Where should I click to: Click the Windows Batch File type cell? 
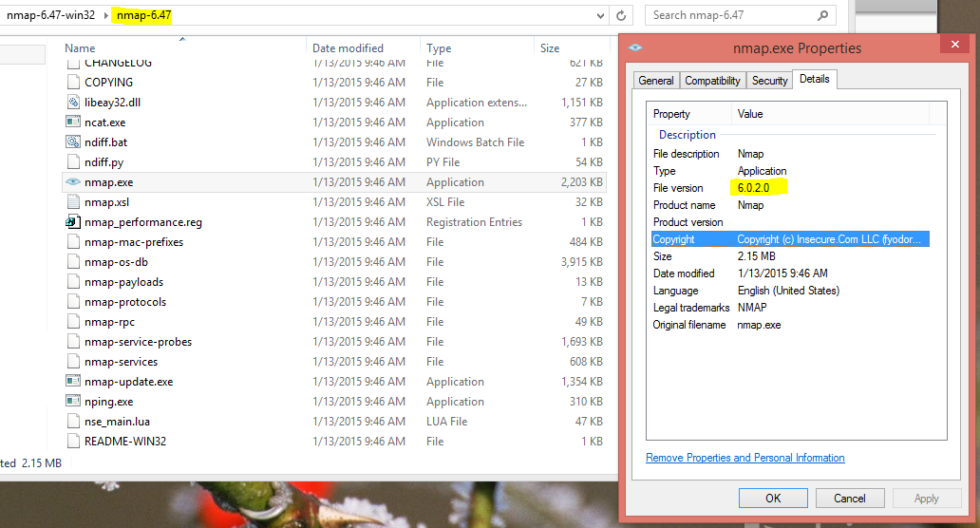[x=475, y=142]
